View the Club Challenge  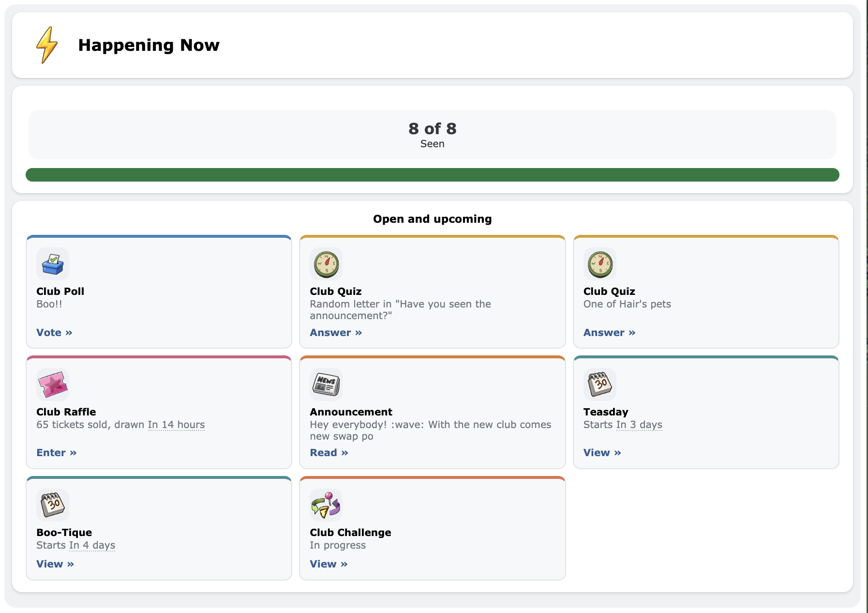329,564
